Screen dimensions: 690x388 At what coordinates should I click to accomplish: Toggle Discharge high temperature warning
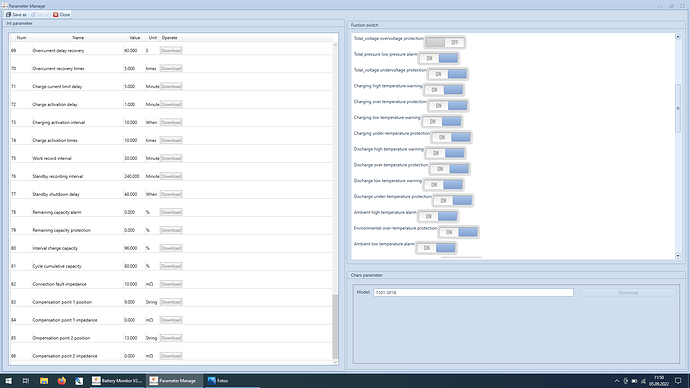click(x=445, y=153)
